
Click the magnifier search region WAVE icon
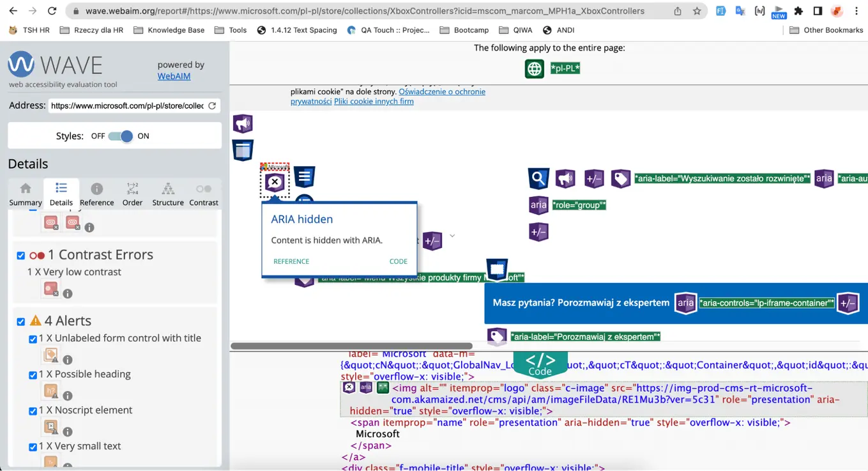coord(538,178)
